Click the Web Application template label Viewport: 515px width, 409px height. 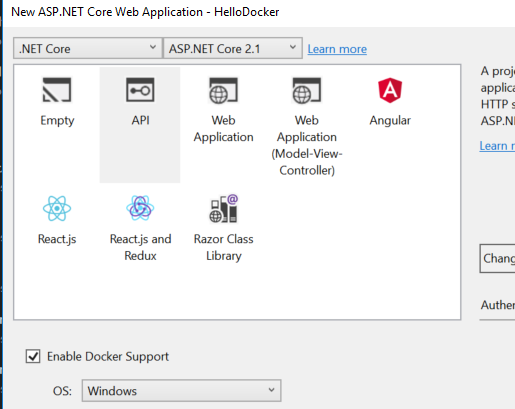coord(223,129)
